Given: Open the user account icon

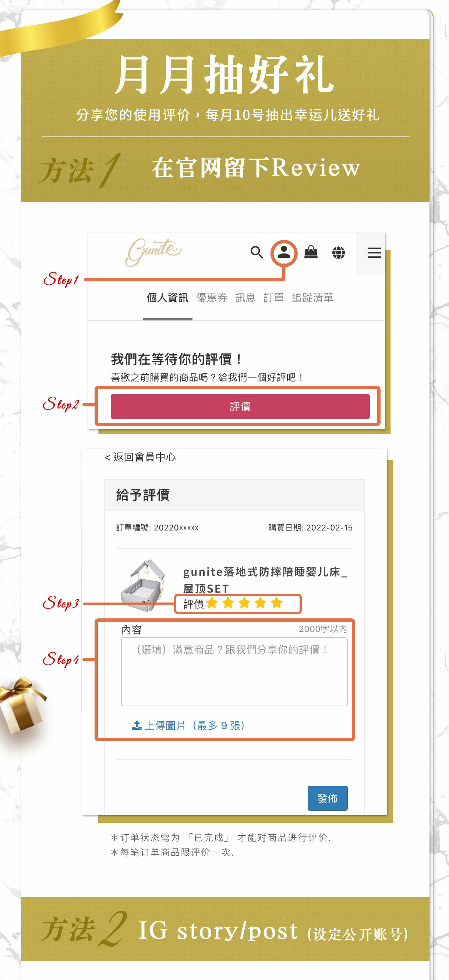Looking at the screenshot, I should point(284,252).
